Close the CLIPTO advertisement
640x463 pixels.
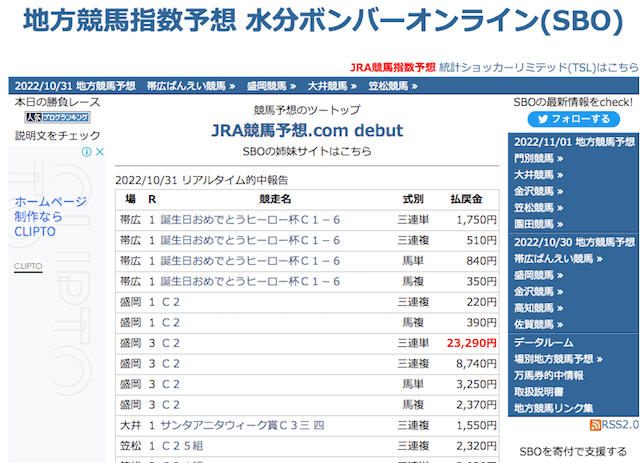coord(100,152)
